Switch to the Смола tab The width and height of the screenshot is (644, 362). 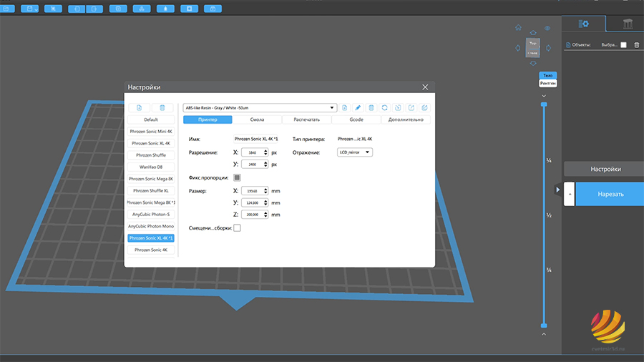click(257, 119)
